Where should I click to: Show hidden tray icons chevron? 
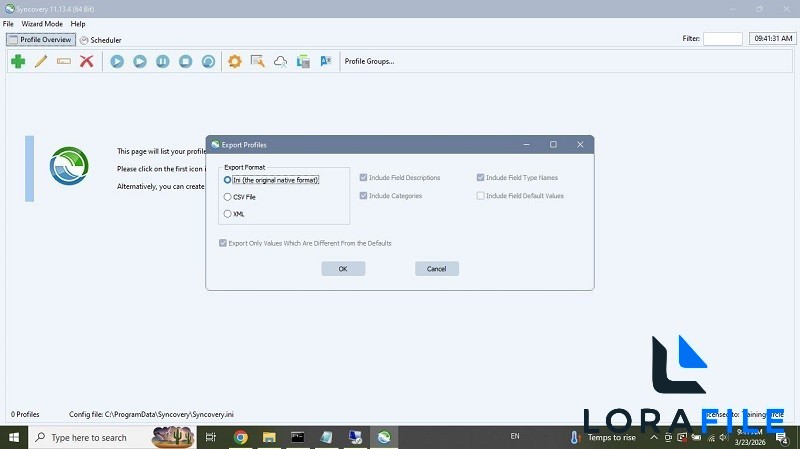pos(654,437)
